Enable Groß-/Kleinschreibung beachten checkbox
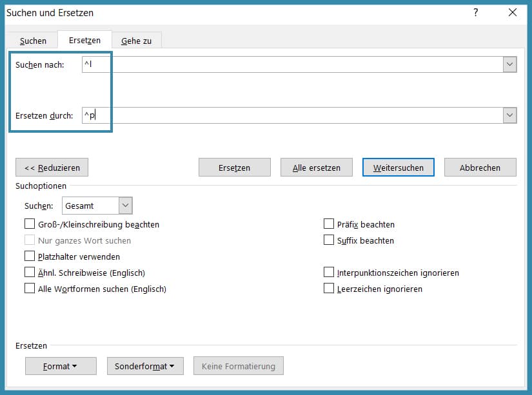The image size is (532, 395). [30, 224]
